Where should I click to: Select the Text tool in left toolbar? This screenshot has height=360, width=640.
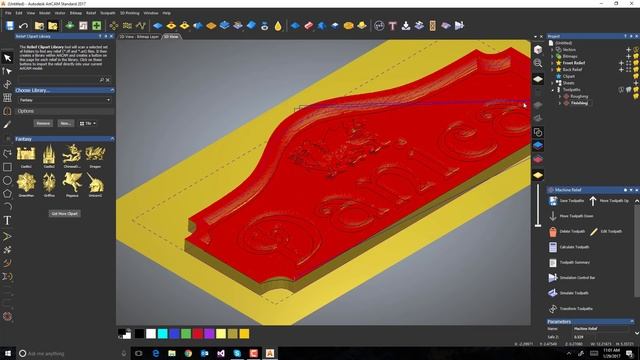coord(7,221)
